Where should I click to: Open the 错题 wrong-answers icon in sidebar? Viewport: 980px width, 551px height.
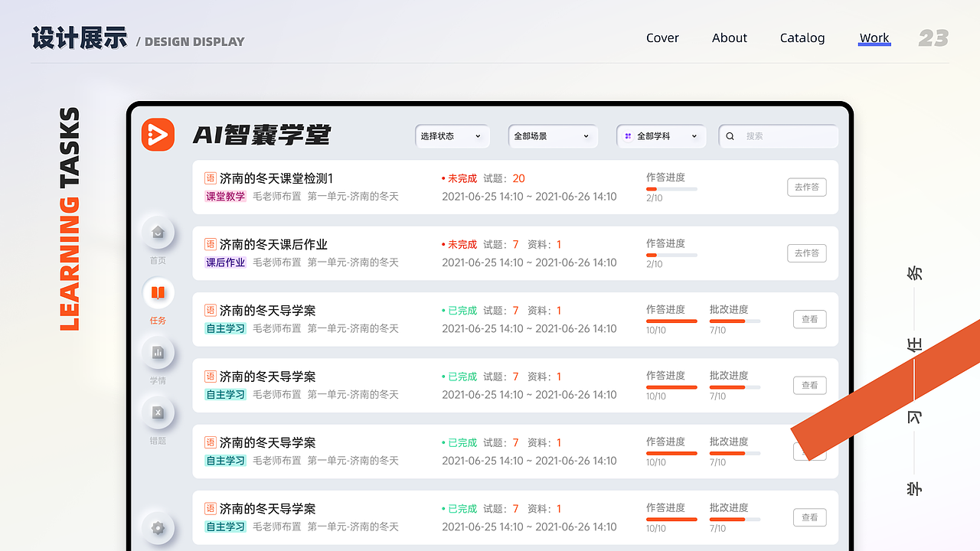click(158, 413)
